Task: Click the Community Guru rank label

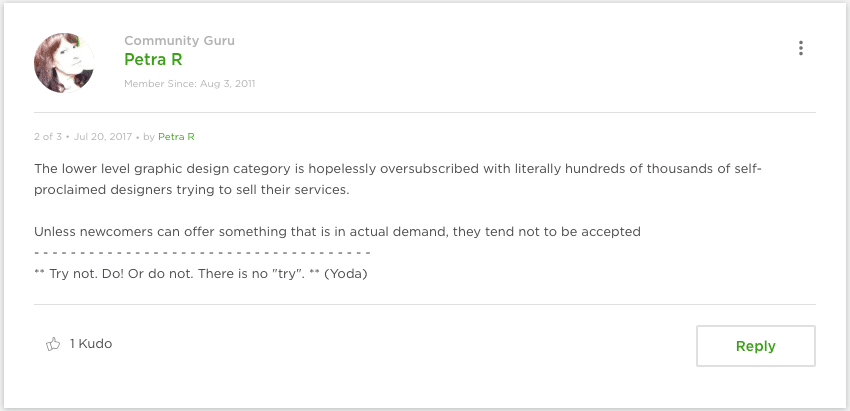Action: [179, 41]
